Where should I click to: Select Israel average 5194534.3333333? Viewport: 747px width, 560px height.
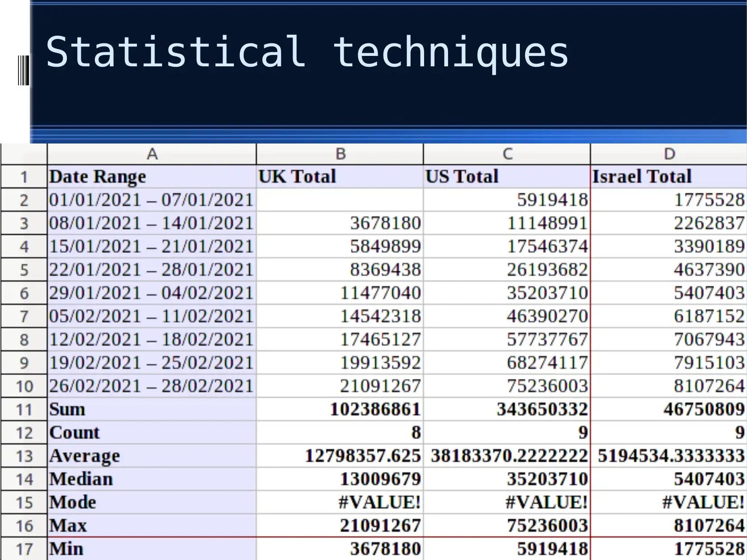click(x=668, y=456)
